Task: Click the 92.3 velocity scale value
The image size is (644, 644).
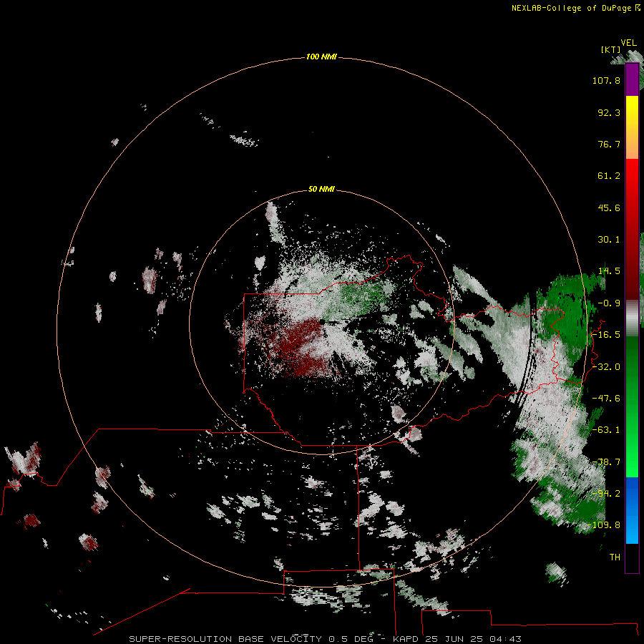Action: click(609, 112)
